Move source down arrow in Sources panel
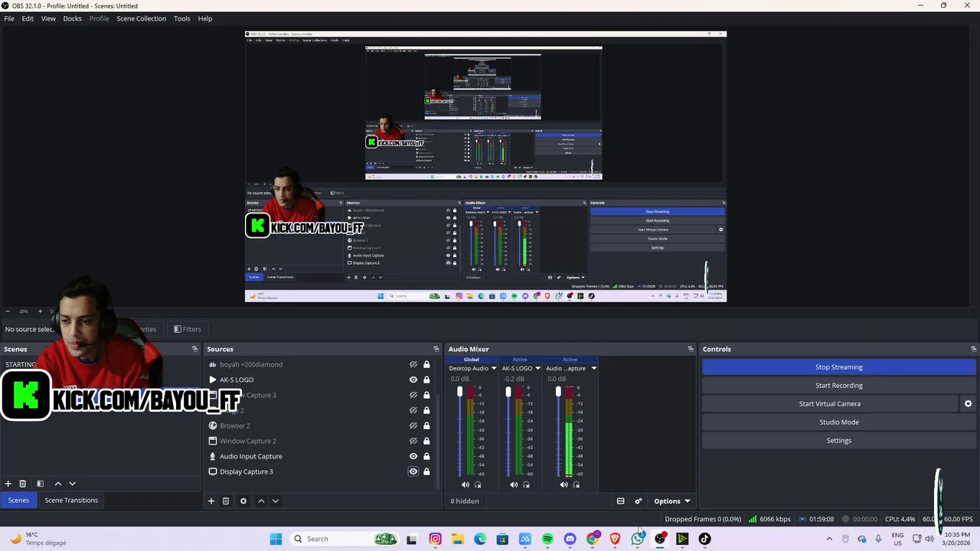Image resolution: width=980 pixels, height=551 pixels. (x=276, y=501)
